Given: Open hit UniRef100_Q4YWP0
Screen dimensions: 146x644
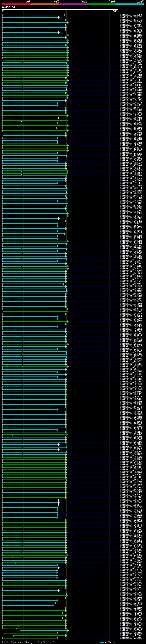Looking at the screenshot, I should pos(131,25).
